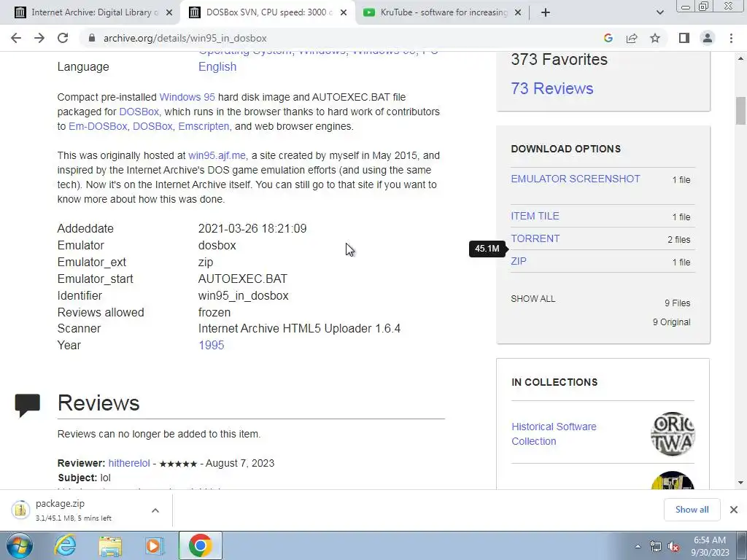Open Windows Media Player from taskbar
Viewport: 747px width, 560px height.
[x=154, y=545]
